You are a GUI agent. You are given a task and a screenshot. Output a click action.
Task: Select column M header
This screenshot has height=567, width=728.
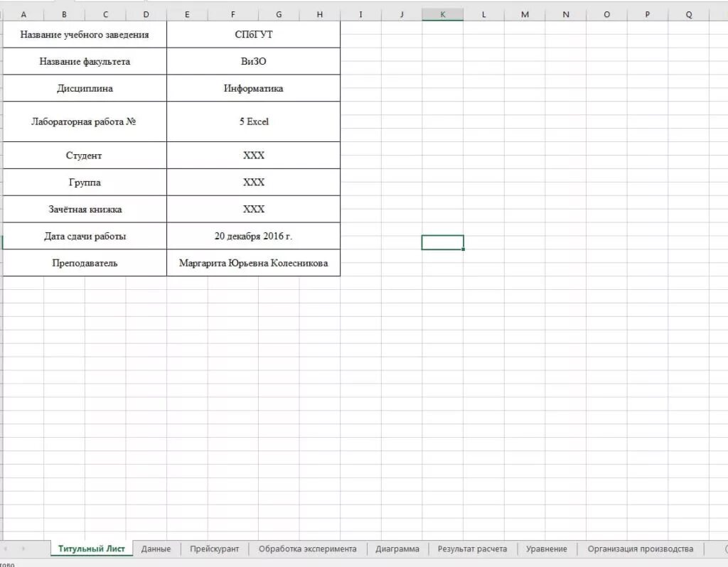coord(525,14)
